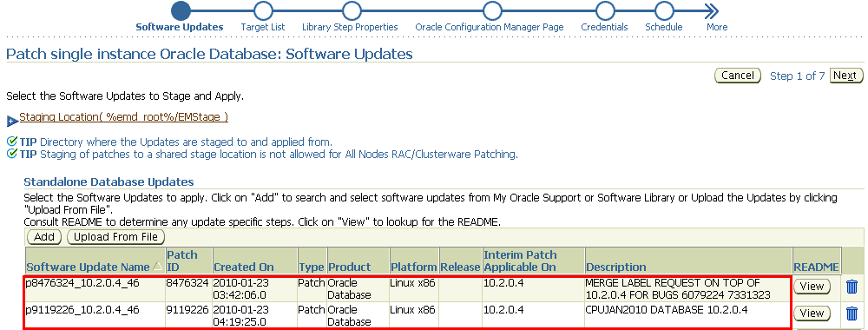This screenshot has height=330, width=868.
Task: Click Created On 2010-01-23 03:42:06.0 cell
Action: click(x=254, y=288)
